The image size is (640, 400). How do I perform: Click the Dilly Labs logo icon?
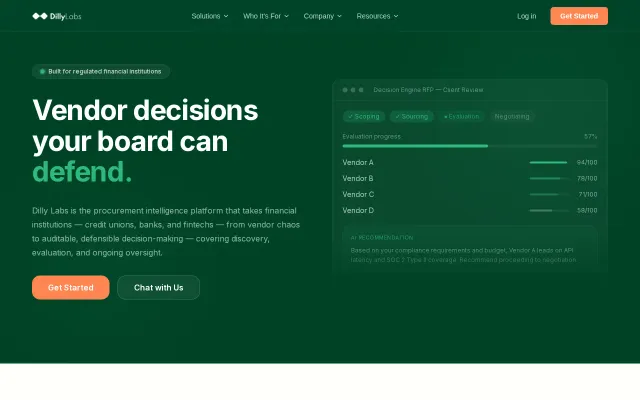(x=40, y=16)
